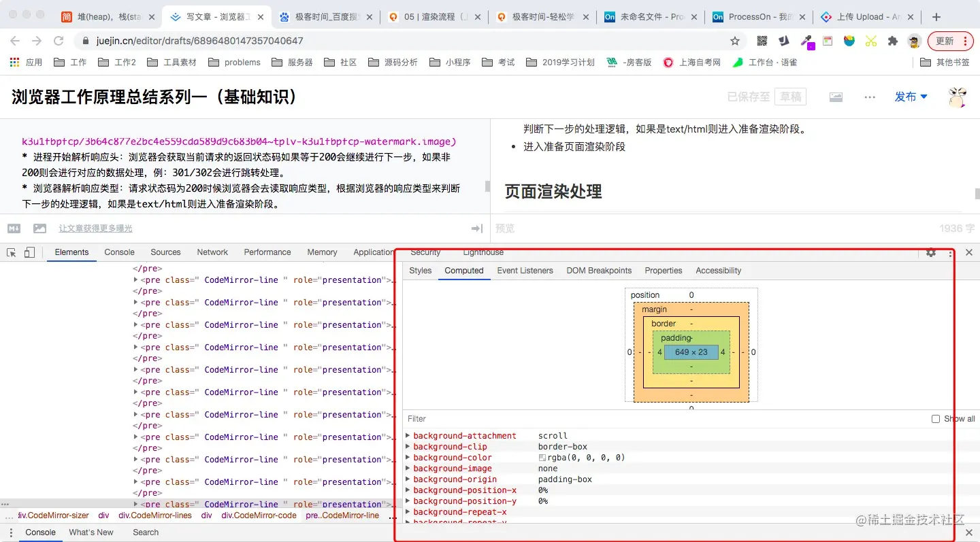Open the Properties tab
Image resolution: width=980 pixels, height=542 pixels.
663,271
